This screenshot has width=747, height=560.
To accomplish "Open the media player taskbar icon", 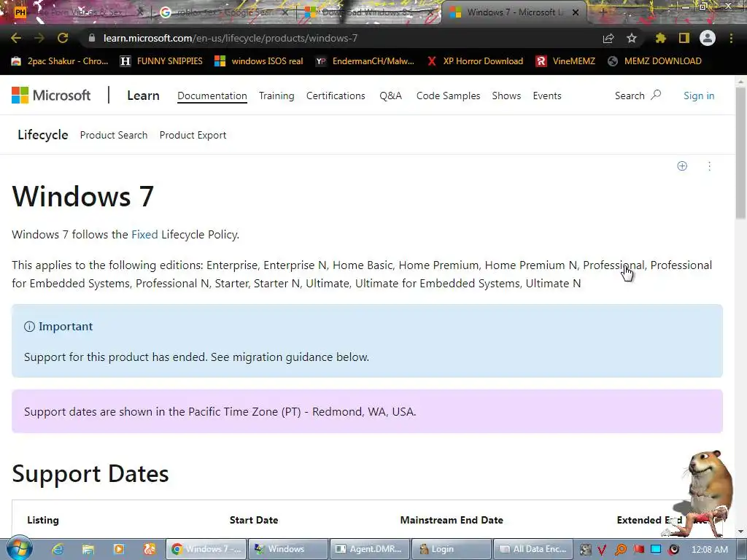I will coord(119,549).
